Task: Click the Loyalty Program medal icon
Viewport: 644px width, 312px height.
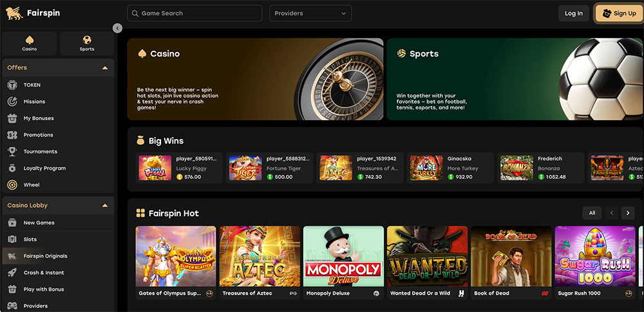Action: click(12, 169)
